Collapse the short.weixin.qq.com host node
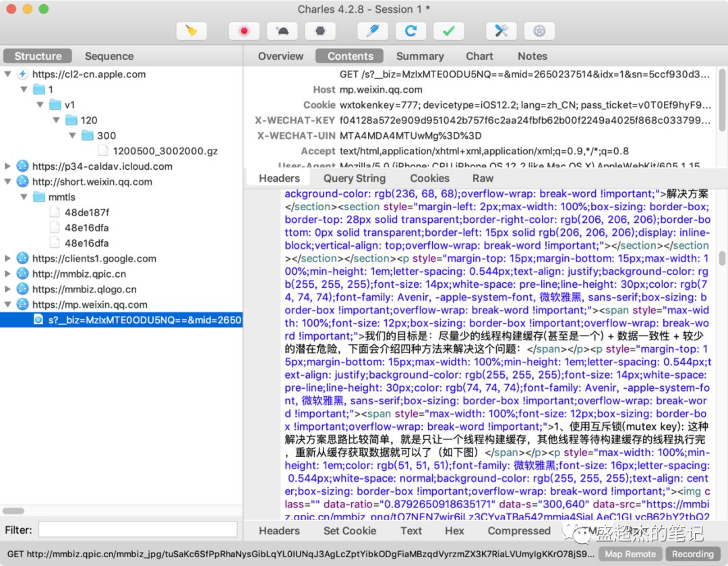 point(8,182)
